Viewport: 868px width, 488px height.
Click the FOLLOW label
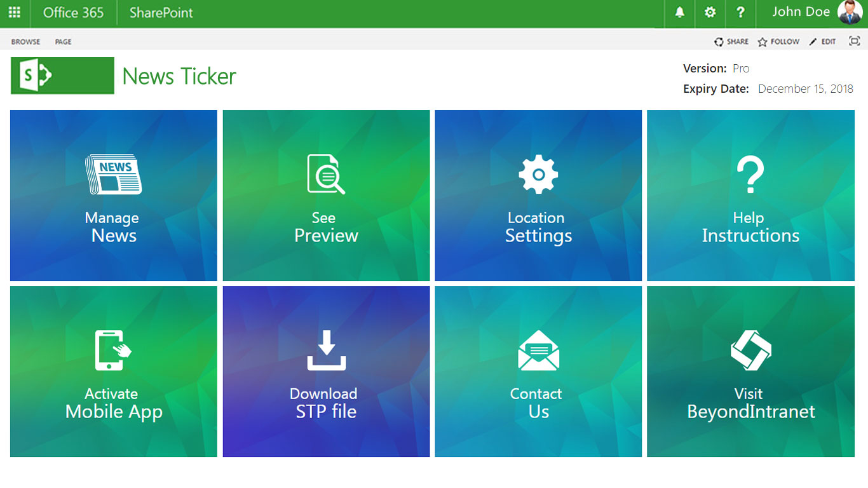pyautogui.click(x=785, y=42)
